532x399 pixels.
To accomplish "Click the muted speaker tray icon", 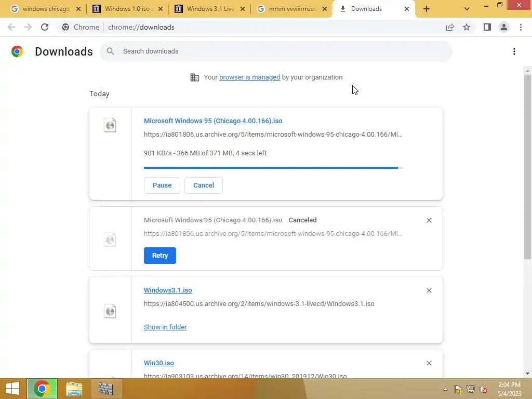I will [x=483, y=389].
